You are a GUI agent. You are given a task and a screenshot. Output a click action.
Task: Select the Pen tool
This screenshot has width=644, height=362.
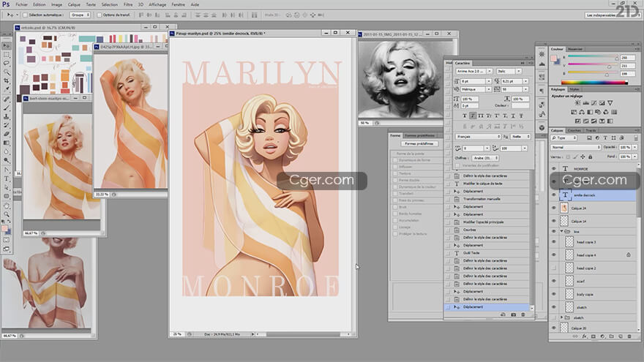6,169
